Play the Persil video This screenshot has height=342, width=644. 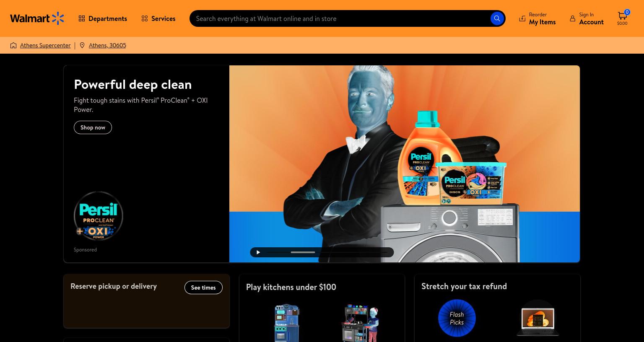258,252
